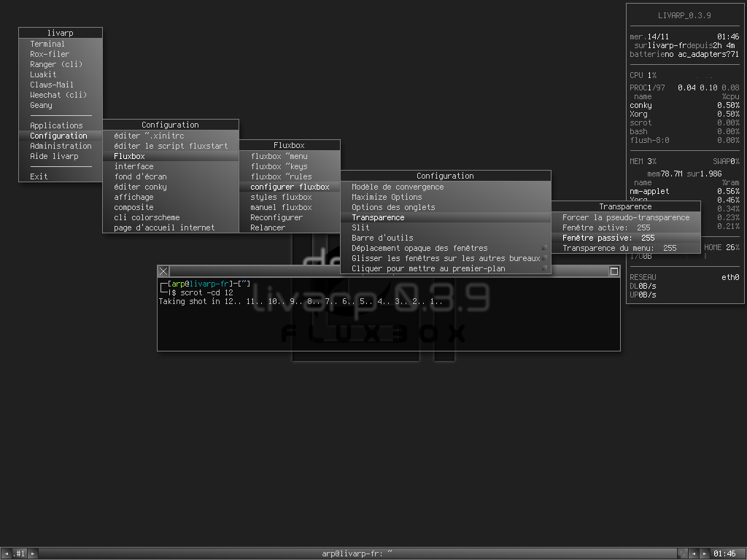The height and width of the screenshot is (560, 747).
Task: Expand the Slit submenu
Action: (x=446, y=227)
